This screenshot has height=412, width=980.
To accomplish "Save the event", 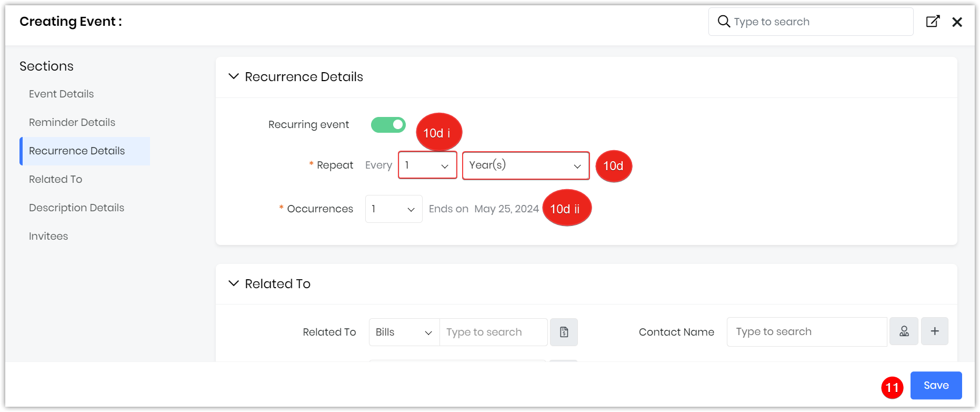I will [936, 385].
